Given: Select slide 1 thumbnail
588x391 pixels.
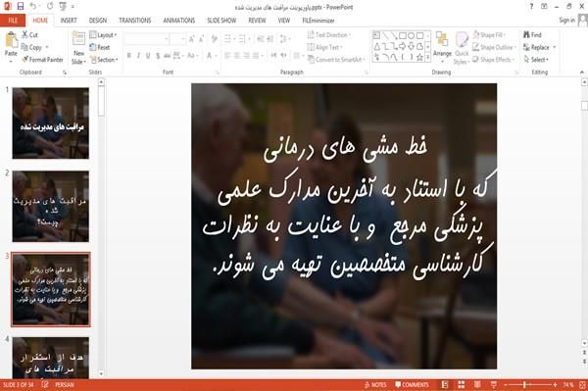Looking at the screenshot, I should (51, 122).
